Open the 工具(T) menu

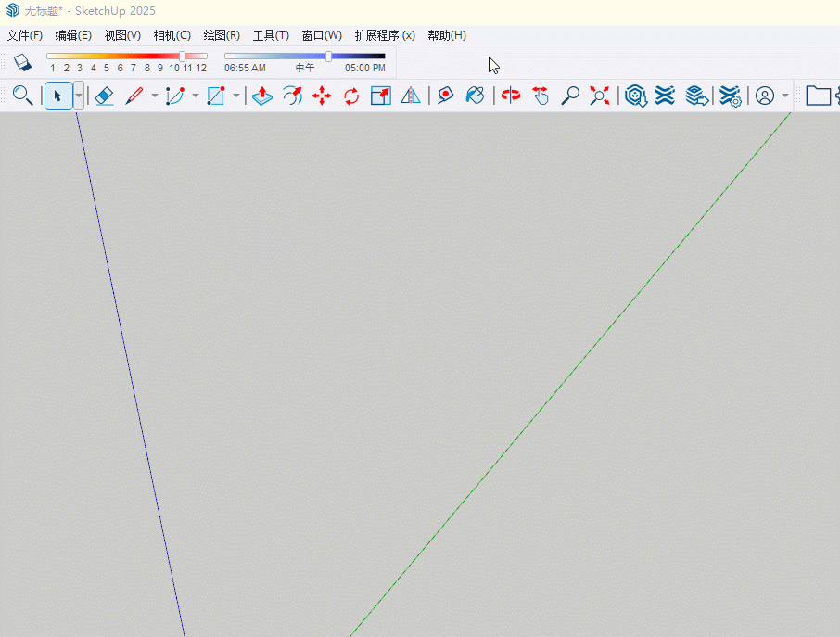tap(271, 35)
